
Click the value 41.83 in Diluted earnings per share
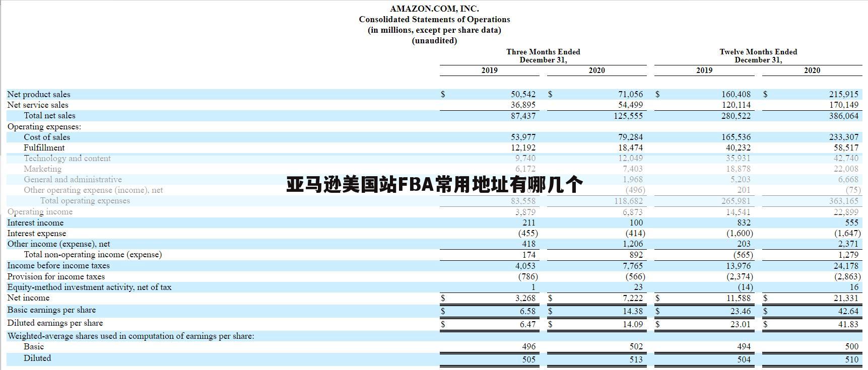pyautogui.click(x=848, y=325)
